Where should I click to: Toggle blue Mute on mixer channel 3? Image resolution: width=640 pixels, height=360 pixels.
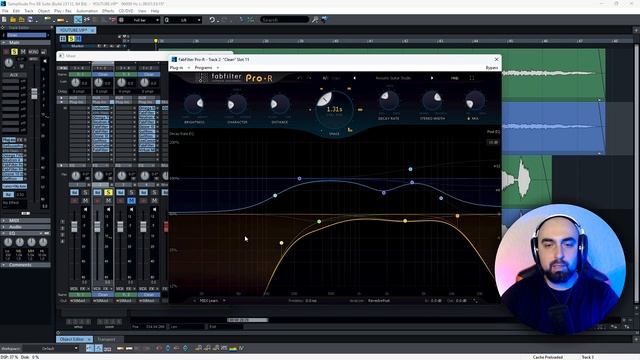[x=131, y=200]
